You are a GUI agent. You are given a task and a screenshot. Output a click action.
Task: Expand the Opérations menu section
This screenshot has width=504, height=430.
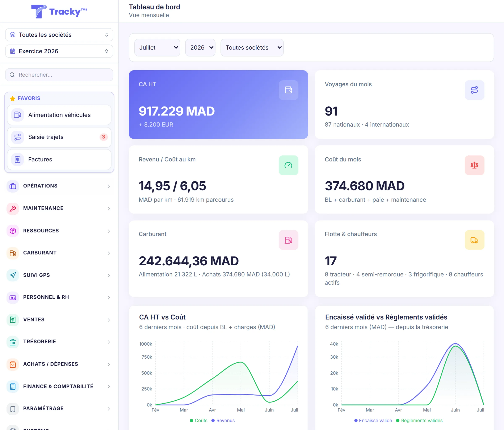(x=59, y=186)
